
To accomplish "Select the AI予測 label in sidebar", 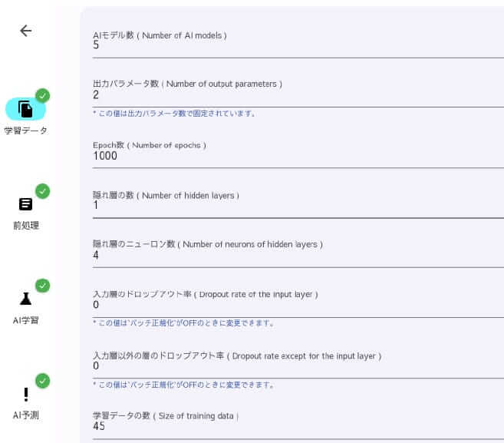I will point(26,415).
